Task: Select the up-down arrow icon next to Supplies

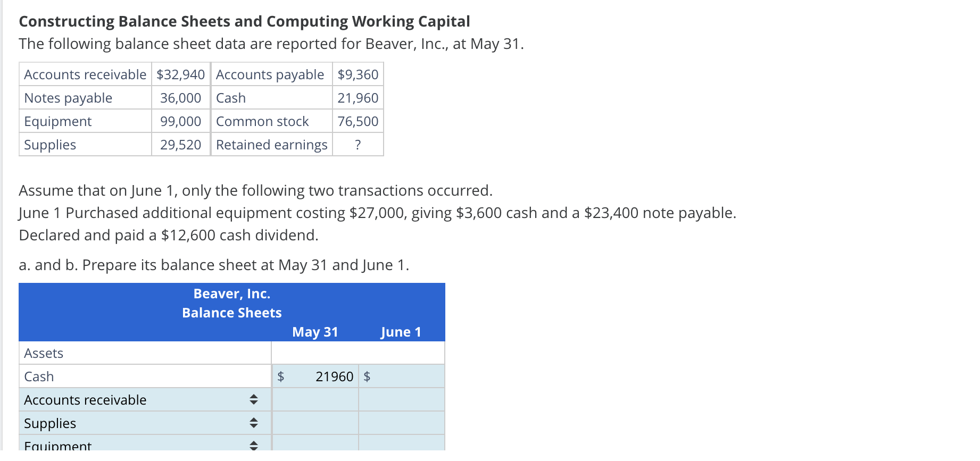Action: point(254,423)
